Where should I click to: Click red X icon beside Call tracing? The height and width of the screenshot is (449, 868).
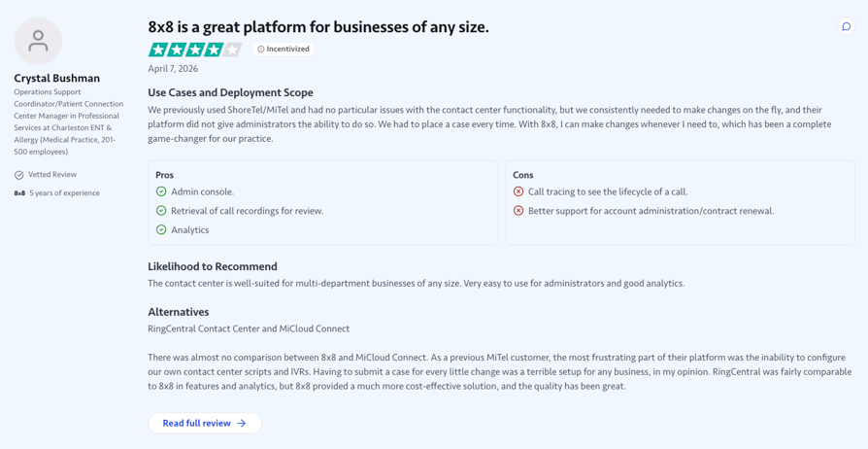tap(518, 191)
